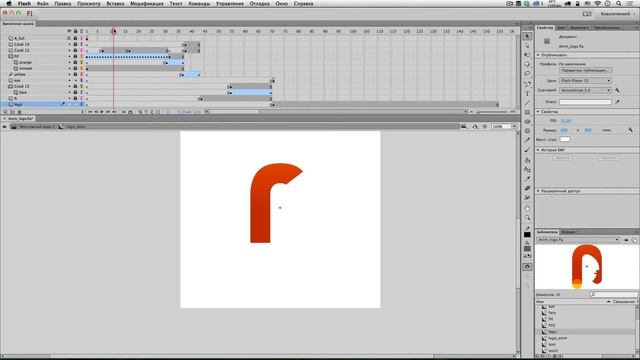The width and height of the screenshot is (640, 360).
Task: Select the Line tool
Action: [x=527, y=103]
